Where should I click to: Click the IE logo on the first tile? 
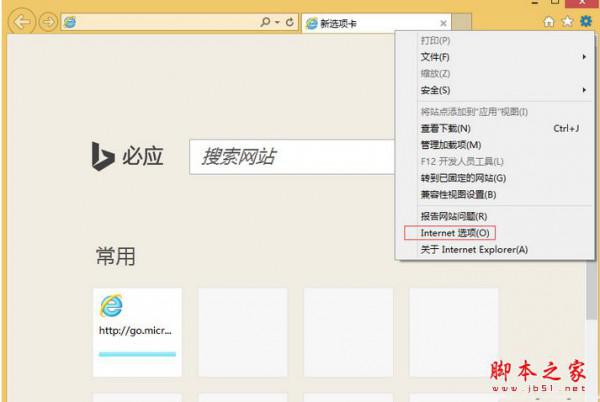click(111, 305)
